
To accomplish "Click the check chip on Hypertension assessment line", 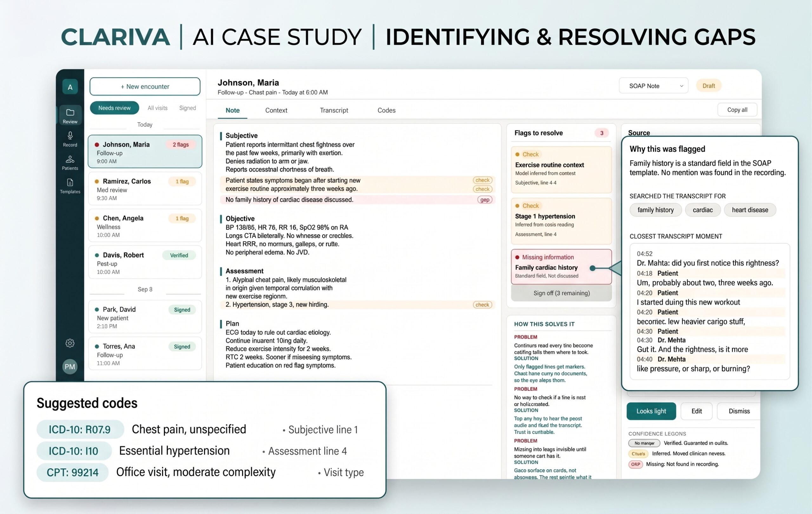I will [x=482, y=305].
